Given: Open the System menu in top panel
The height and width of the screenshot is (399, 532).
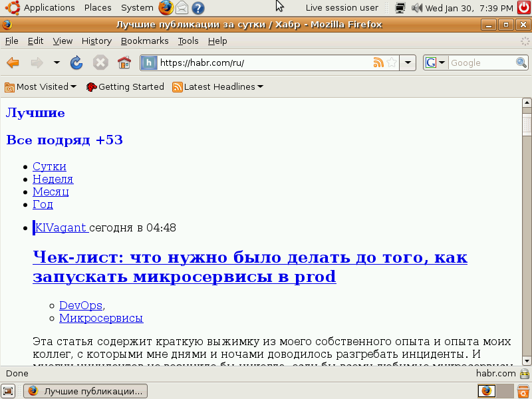Looking at the screenshot, I should click(137, 8).
